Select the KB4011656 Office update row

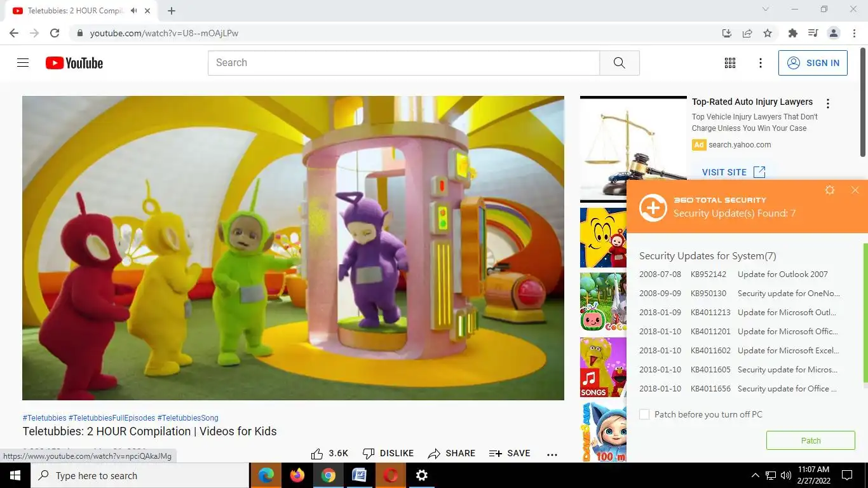[740, 389]
